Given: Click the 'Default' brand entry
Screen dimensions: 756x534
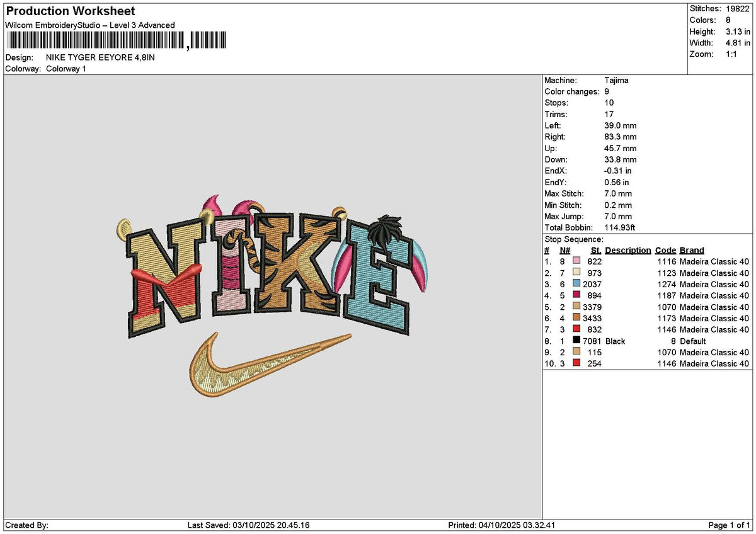Looking at the screenshot, I should (693, 341).
